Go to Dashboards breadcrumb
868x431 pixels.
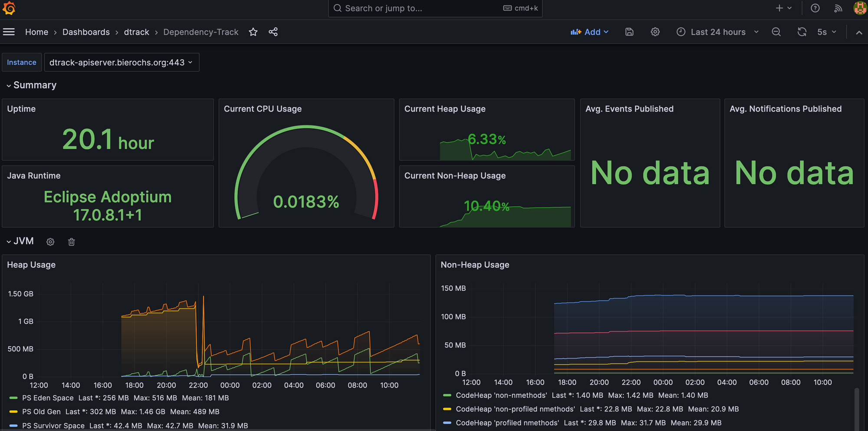pos(86,32)
